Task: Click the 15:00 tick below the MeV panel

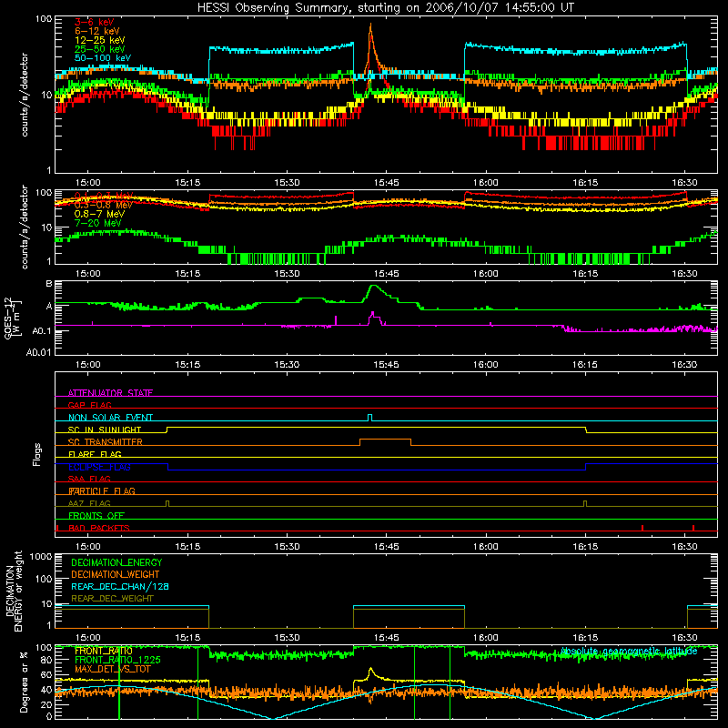Action: (x=87, y=274)
